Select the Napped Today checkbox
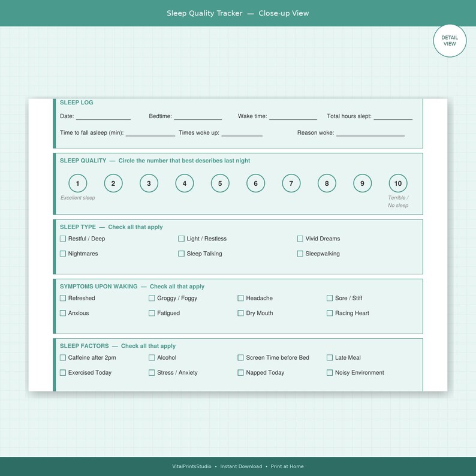The height and width of the screenshot is (476, 476). [241, 372]
